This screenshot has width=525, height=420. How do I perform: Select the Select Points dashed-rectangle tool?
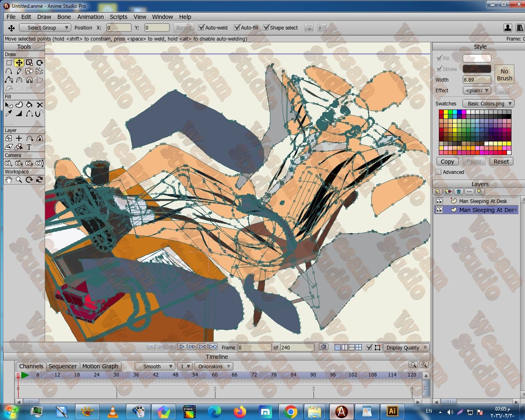(9, 63)
